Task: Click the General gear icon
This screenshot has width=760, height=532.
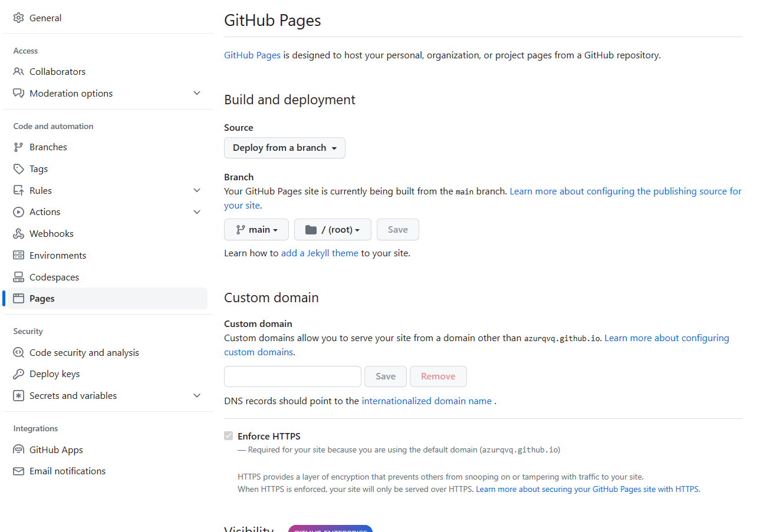Action: point(18,18)
